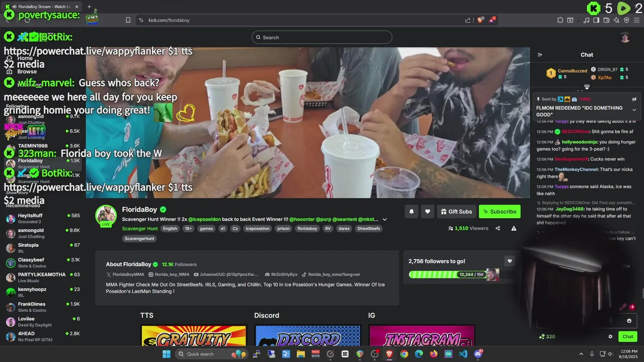Click the follower goal progress bar
Viewport: 644px width, 362px height.
pos(454,275)
